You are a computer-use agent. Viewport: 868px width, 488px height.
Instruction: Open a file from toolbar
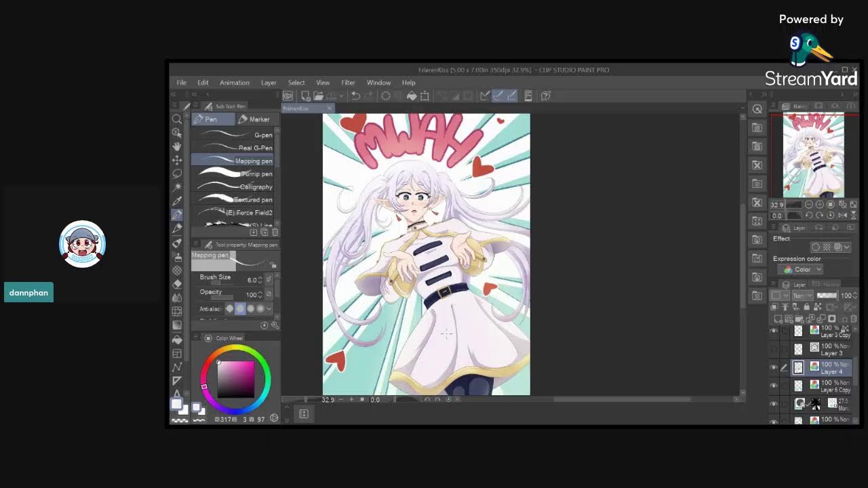point(318,96)
